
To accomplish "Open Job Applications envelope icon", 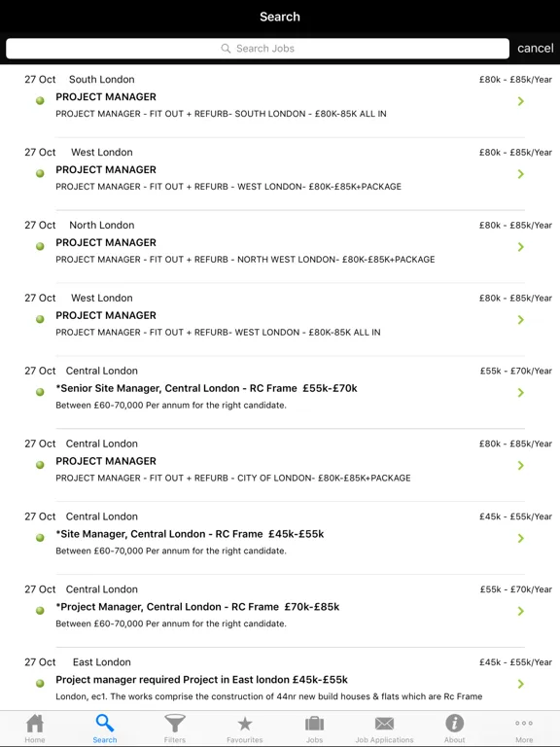I will coord(384,724).
